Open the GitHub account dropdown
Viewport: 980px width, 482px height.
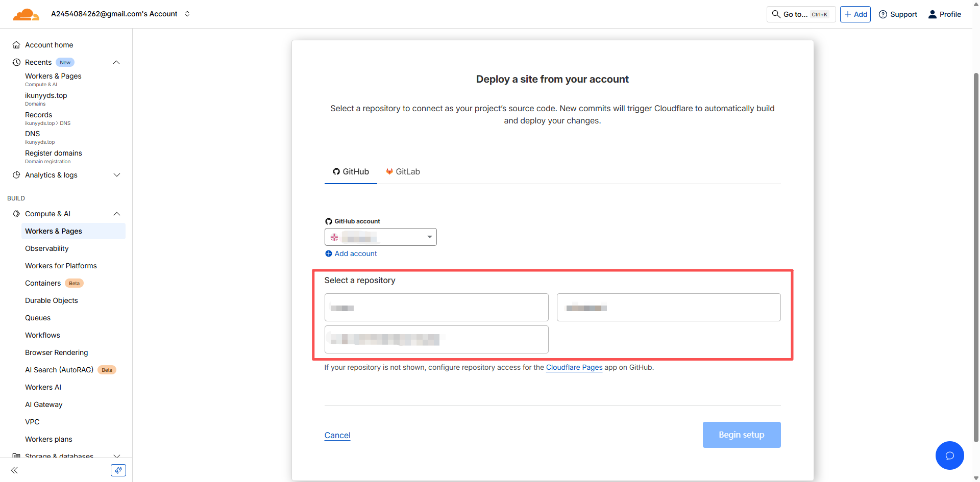pyautogui.click(x=380, y=237)
